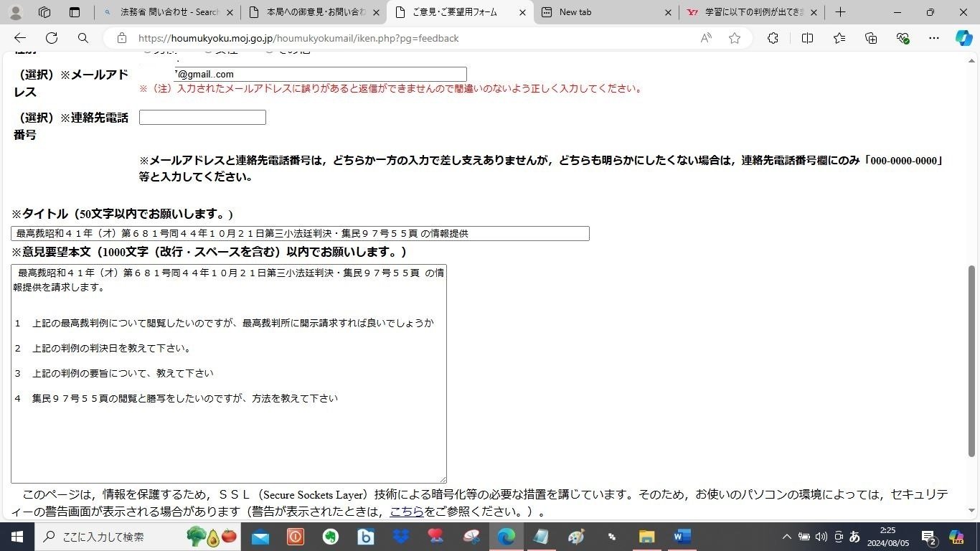Open the browser profile avatar
The width and height of the screenshot is (980, 551).
15,12
